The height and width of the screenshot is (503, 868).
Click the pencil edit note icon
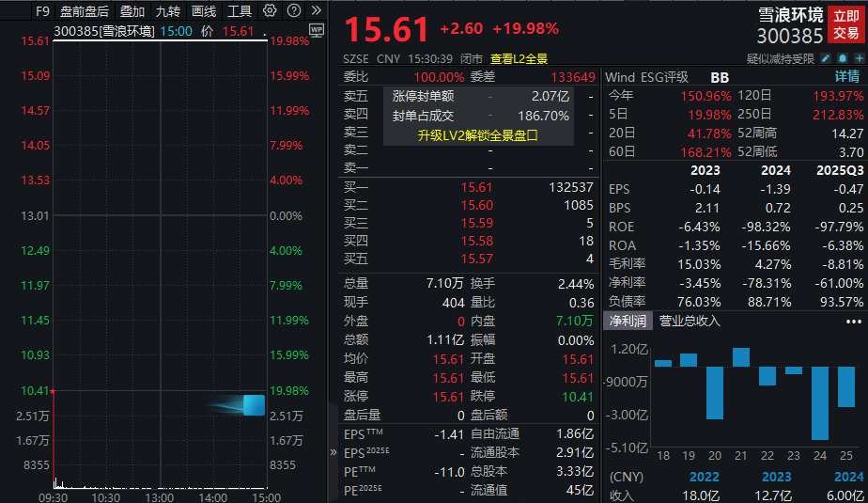pos(826,58)
